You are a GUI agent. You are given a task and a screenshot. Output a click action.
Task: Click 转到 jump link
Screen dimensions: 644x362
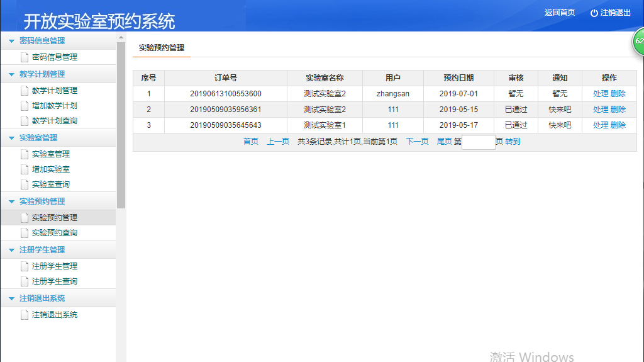click(513, 142)
